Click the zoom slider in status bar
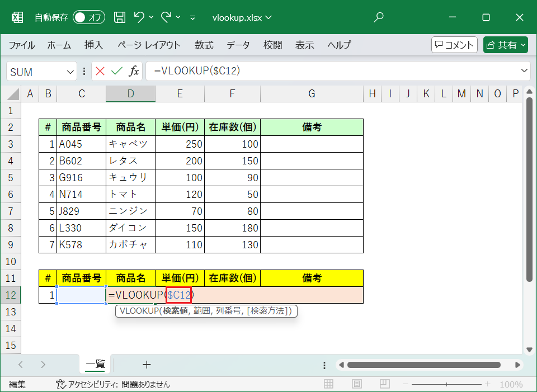 (x=447, y=385)
